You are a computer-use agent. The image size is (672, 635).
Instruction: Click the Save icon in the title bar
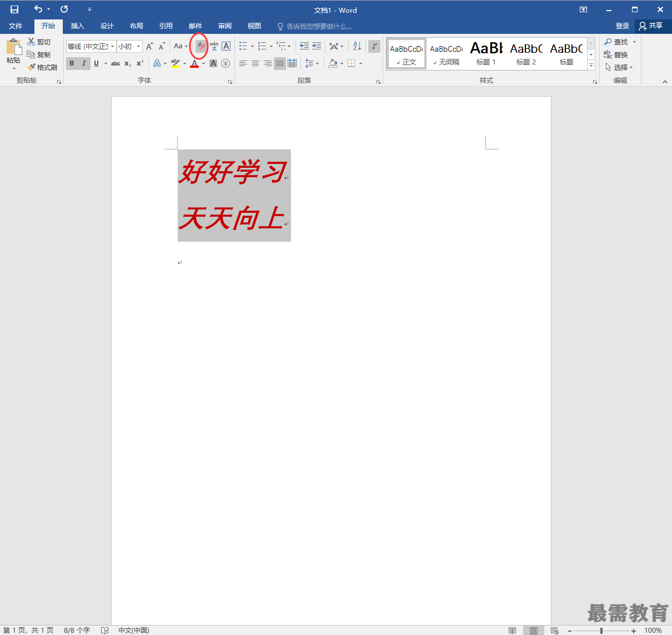pos(14,9)
